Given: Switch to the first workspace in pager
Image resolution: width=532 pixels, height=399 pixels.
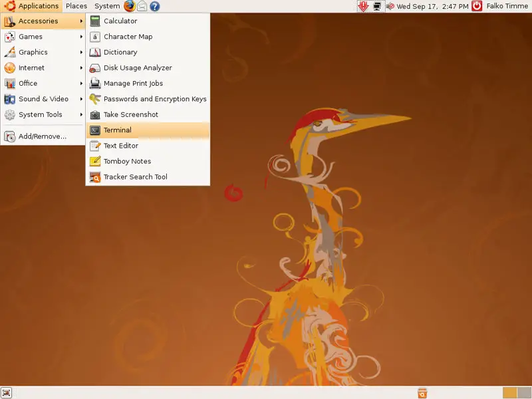Looking at the screenshot, I should [509, 393].
